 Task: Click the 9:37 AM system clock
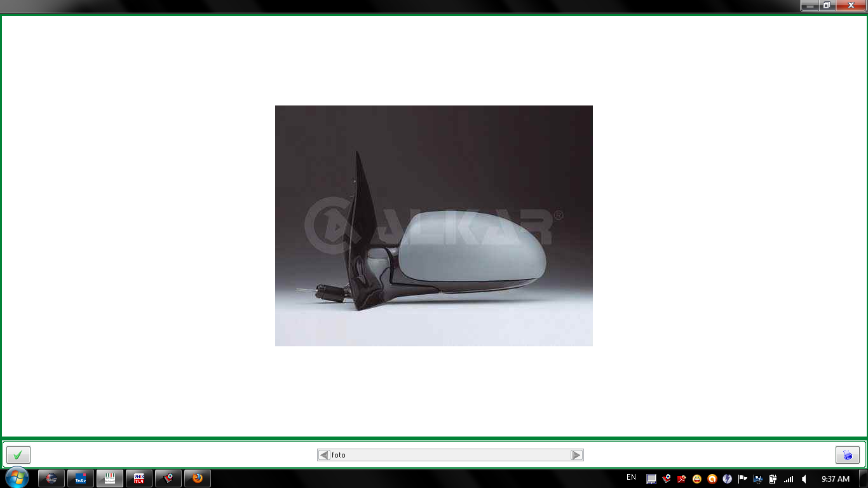pyautogui.click(x=835, y=479)
